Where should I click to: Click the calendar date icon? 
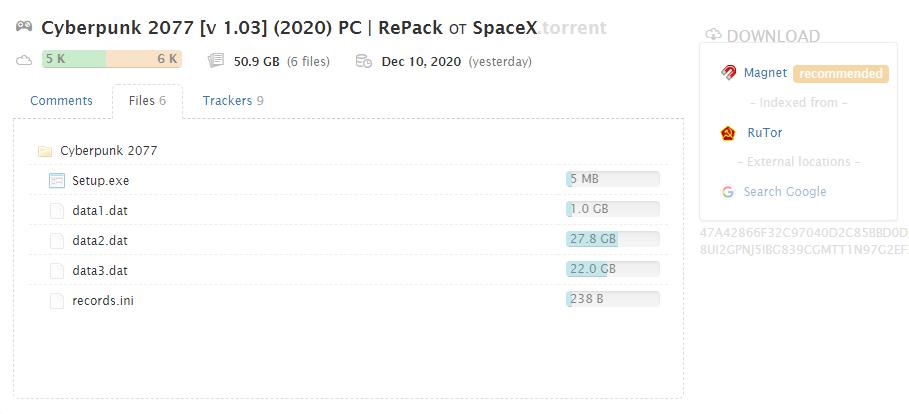[x=364, y=61]
